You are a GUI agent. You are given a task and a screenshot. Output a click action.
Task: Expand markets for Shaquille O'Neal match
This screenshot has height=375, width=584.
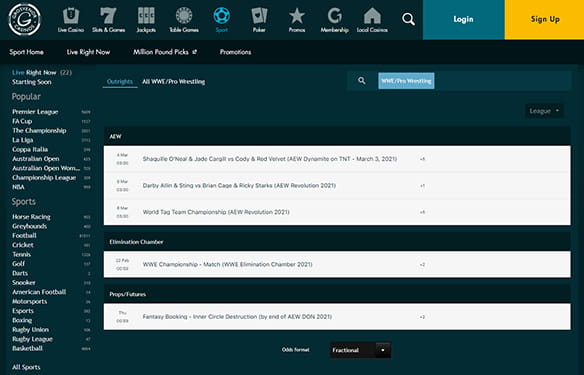[x=422, y=159]
